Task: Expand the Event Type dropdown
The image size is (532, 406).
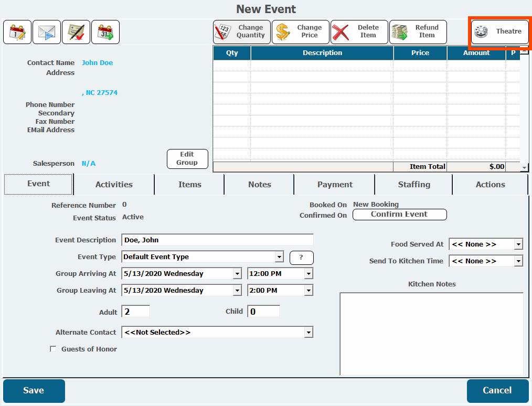Action: [279, 257]
